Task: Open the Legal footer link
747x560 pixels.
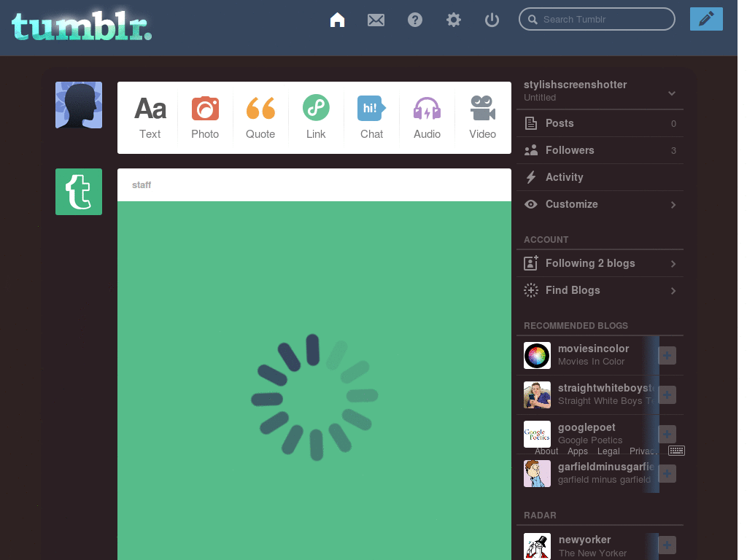Action: click(x=608, y=451)
